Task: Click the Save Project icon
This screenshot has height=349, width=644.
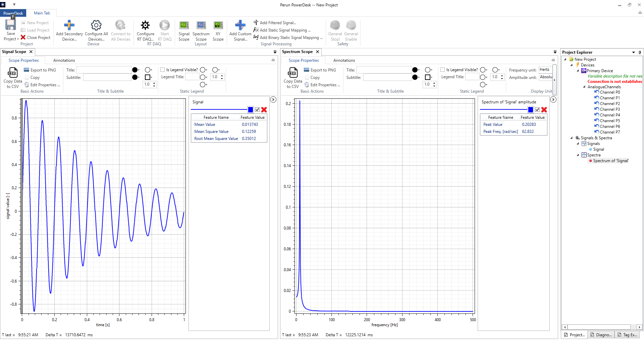Action: click(x=10, y=25)
